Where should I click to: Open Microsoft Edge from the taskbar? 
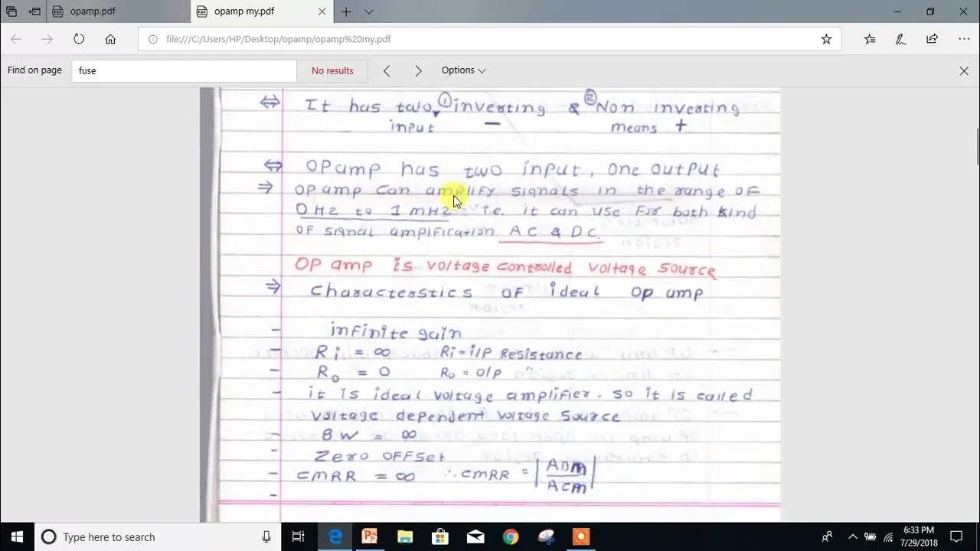pyautogui.click(x=335, y=536)
